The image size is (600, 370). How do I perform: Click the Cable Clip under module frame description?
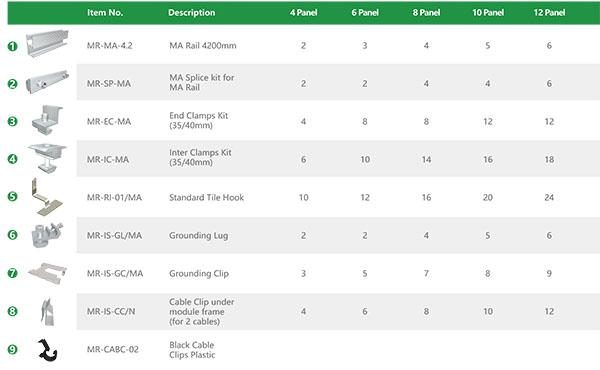[x=202, y=311]
